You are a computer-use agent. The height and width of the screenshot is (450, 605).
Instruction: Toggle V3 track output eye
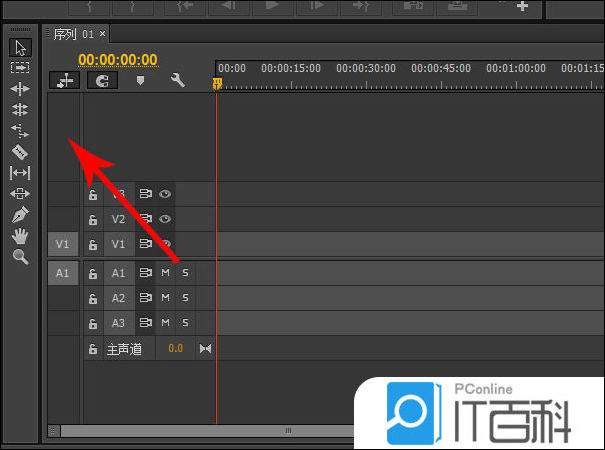(x=165, y=194)
